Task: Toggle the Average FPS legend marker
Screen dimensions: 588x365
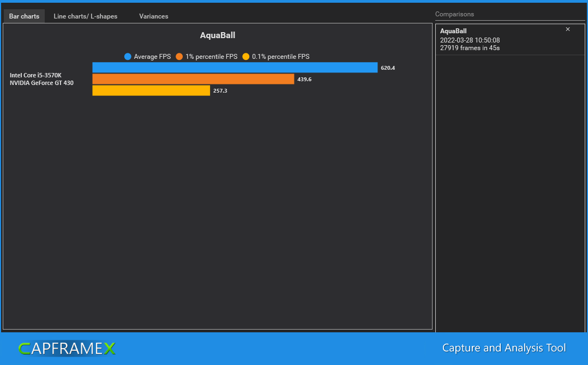Action: pyautogui.click(x=128, y=57)
